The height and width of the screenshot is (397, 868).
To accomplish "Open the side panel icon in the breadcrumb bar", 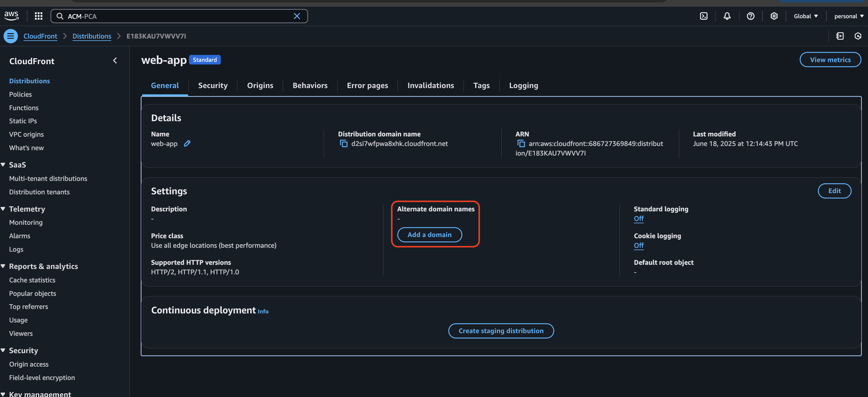I will (x=840, y=36).
